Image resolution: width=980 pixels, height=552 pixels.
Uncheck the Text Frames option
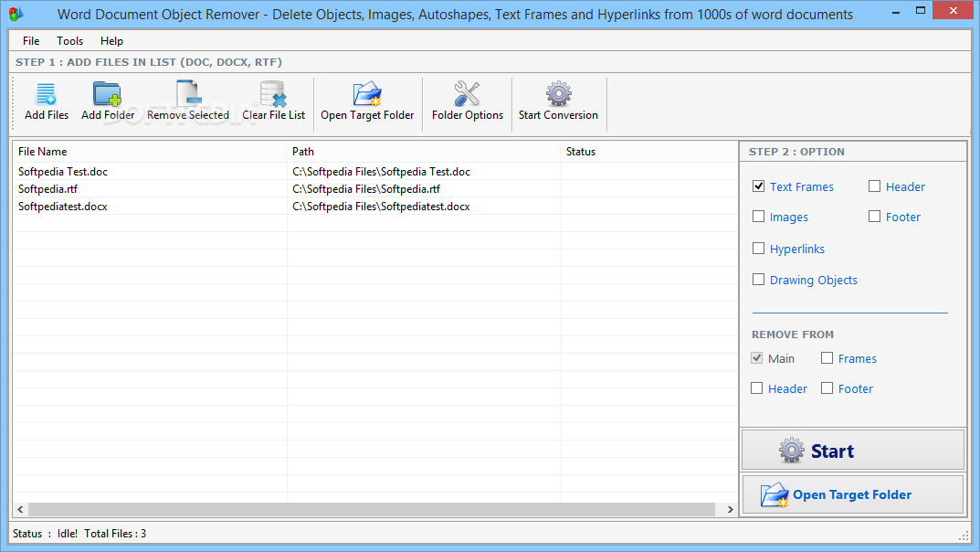coord(758,186)
